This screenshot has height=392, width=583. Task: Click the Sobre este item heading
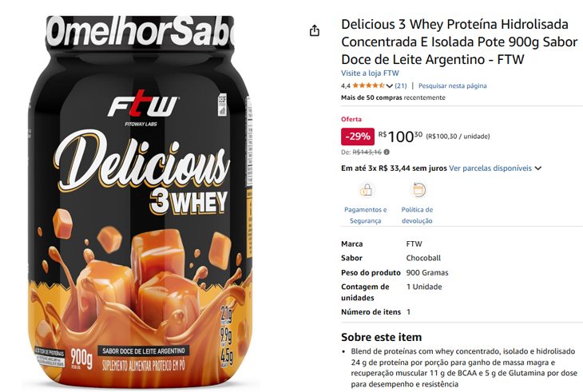click(x=382, y=337)
